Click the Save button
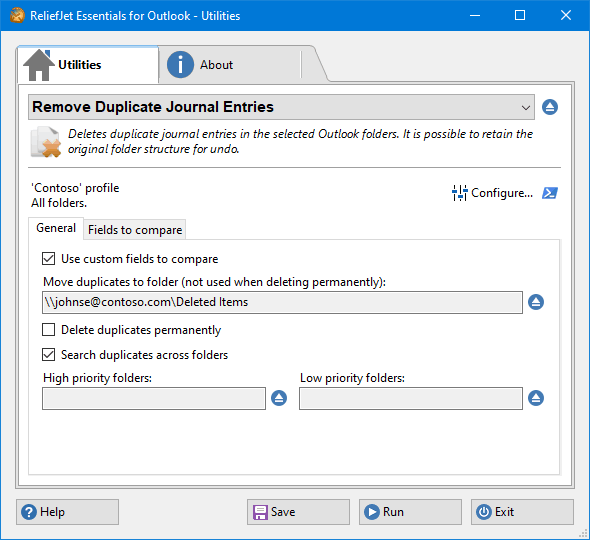This screenshot has width=590, height=540. coord(298,512)
